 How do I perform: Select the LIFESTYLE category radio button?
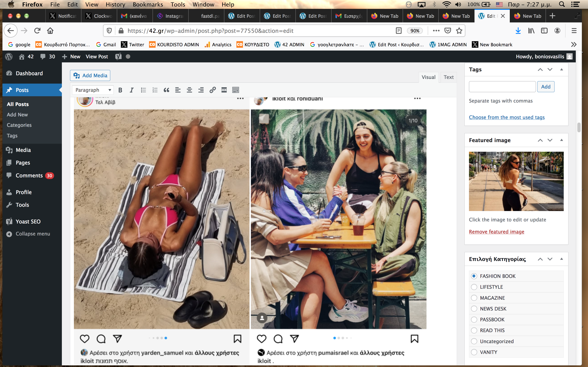pyautogui.click(x=474, y=287)
